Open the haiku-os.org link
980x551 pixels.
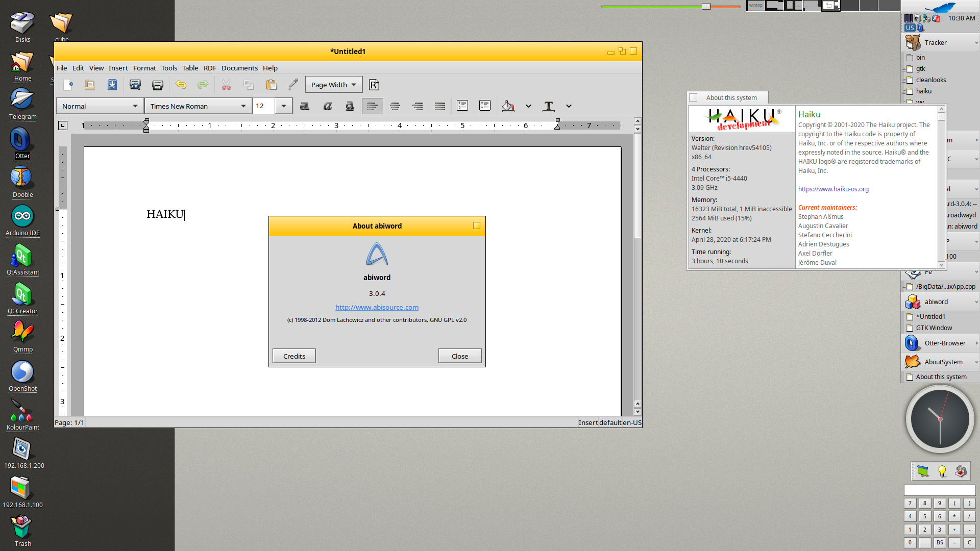click(x=834, y=189)
